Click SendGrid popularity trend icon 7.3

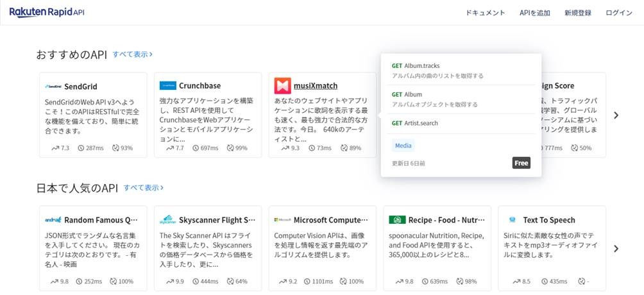tap(55, 148)
